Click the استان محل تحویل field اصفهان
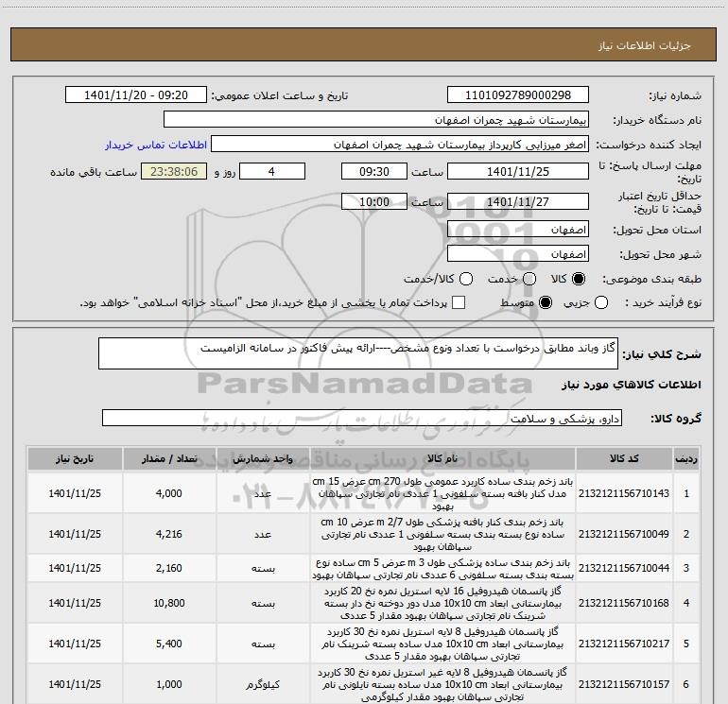The width and height of the screenshot is (728, 704). pyautogui.click(x=518, y=229)
